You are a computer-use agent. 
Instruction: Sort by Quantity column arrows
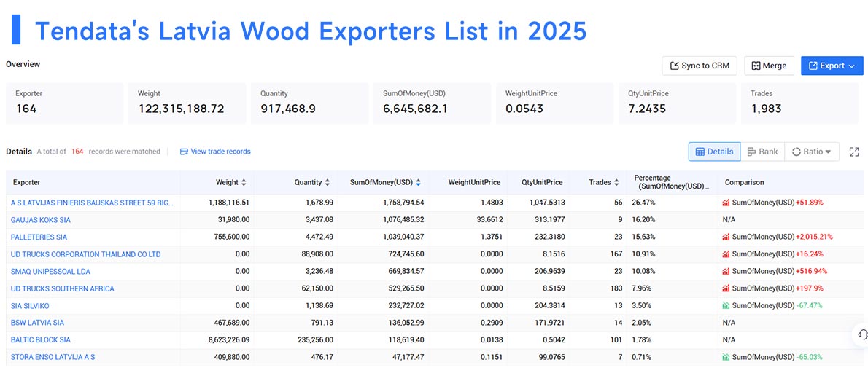click(328, 182)
